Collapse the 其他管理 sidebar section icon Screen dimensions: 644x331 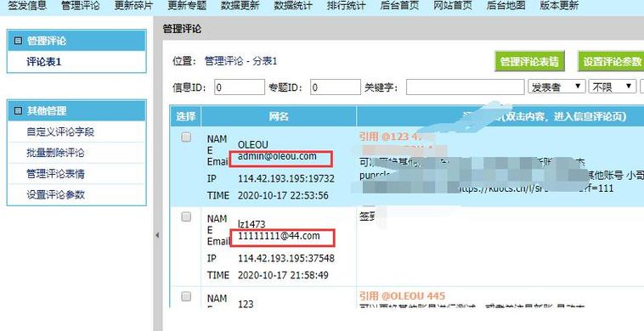tap(18, 110)
